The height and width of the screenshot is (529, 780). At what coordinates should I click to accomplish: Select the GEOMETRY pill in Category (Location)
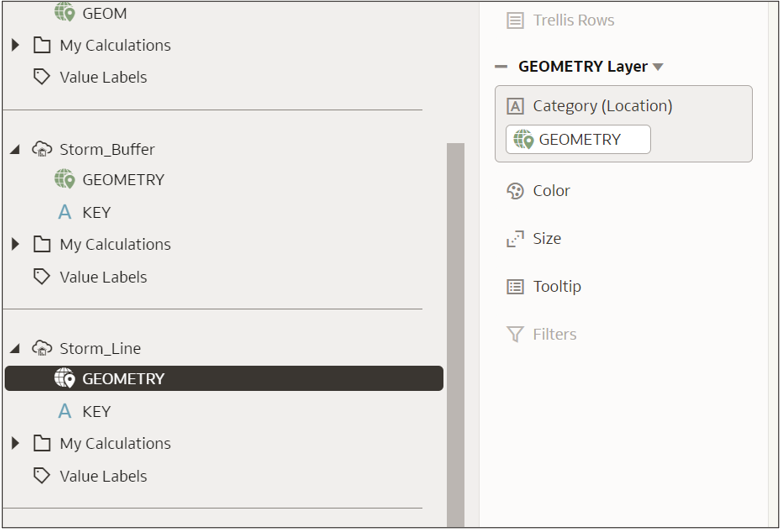(578, 139)
